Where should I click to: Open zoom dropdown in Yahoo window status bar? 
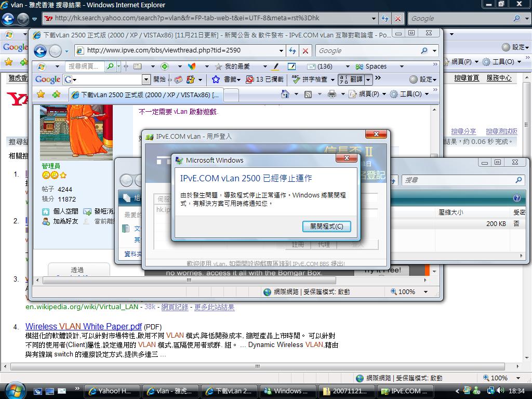coord(518,378)
